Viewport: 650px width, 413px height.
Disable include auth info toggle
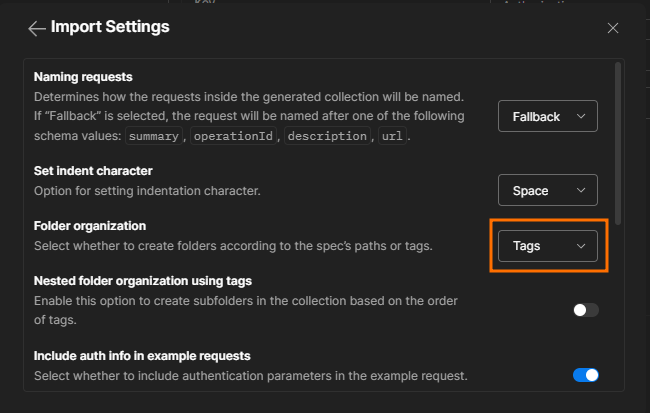[585, 375]
